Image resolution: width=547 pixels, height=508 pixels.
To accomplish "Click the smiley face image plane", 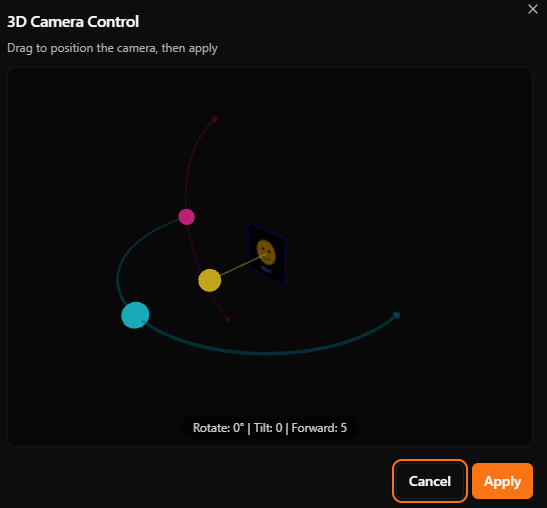I will tap(267, 254).
